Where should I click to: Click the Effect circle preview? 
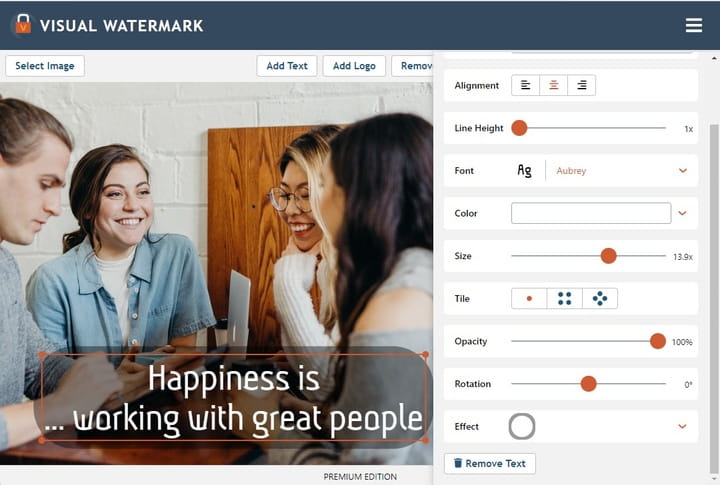coord(522,426)
